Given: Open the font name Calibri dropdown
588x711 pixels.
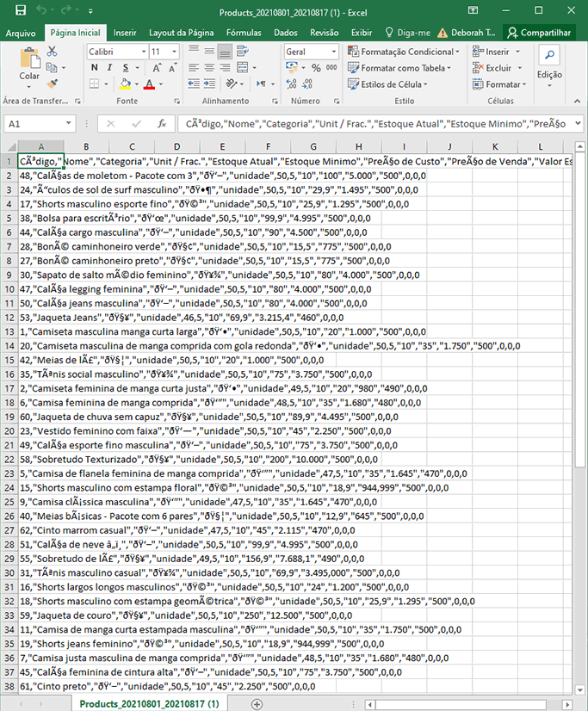Looking at the screenshot, I should coord(144,52).
